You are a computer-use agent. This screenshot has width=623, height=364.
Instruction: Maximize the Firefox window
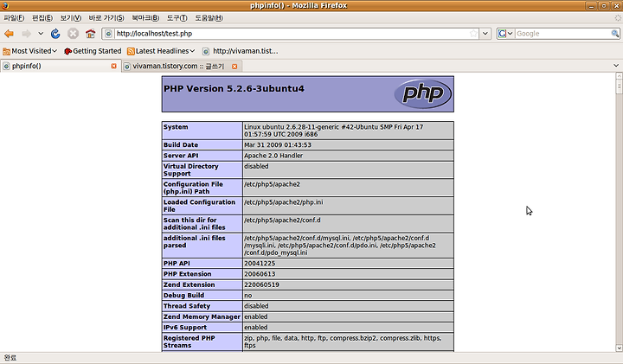tap(604, 5)
